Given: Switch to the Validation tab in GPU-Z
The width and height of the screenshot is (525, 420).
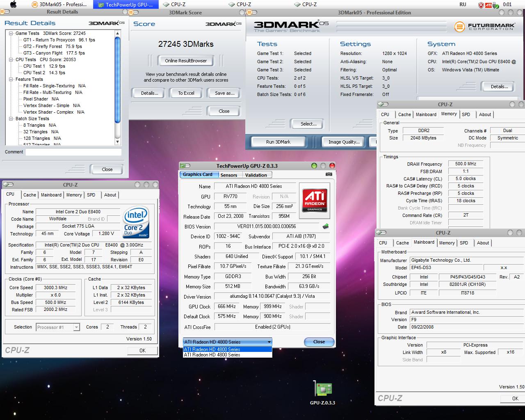Looking at the screenshot, I should point(256,175).
